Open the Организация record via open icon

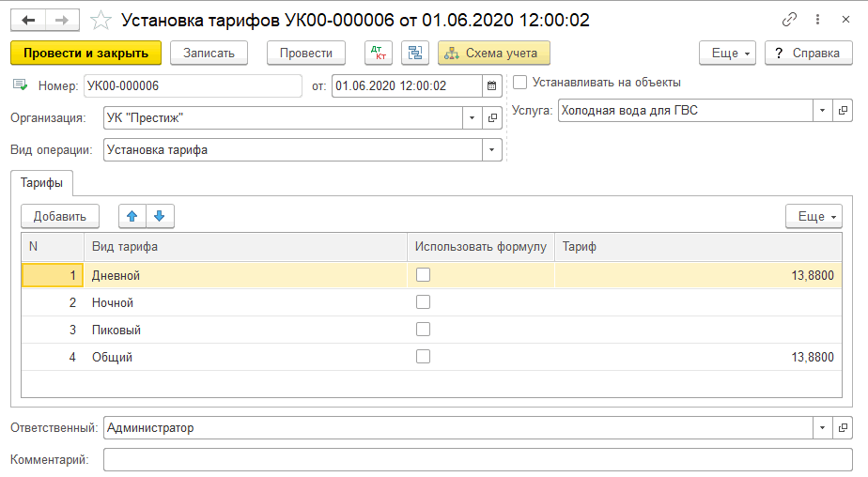point(492,118)
